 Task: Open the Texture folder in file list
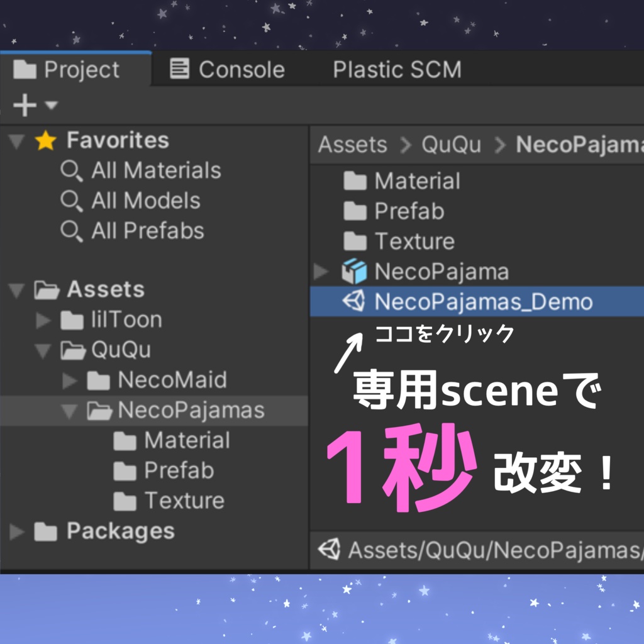tap(399, 241)
